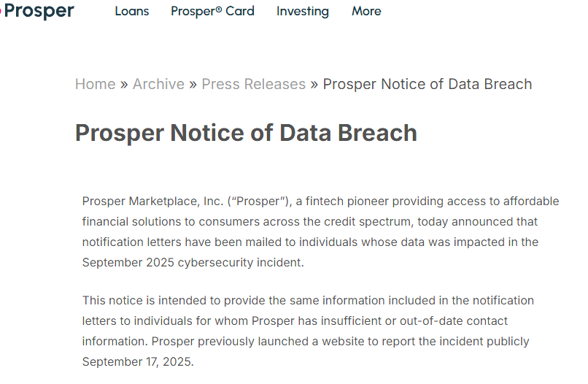Click the text "September 17, 2025"

[x=137, y=361]
